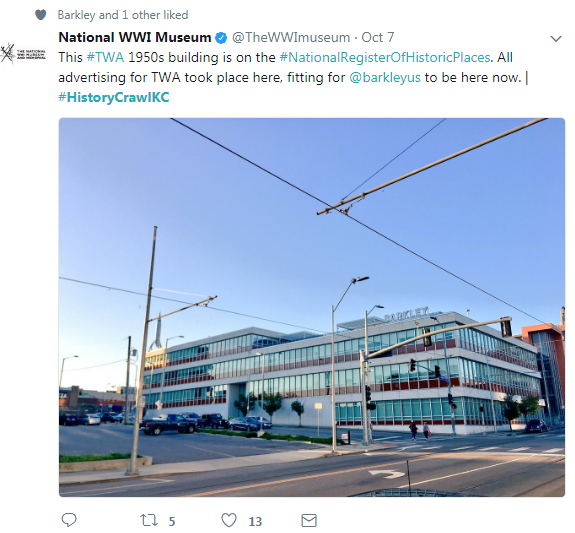This screenshot has width=575, height=533.
Task: Click the like count of 13
Action: [x=255, y=521]
